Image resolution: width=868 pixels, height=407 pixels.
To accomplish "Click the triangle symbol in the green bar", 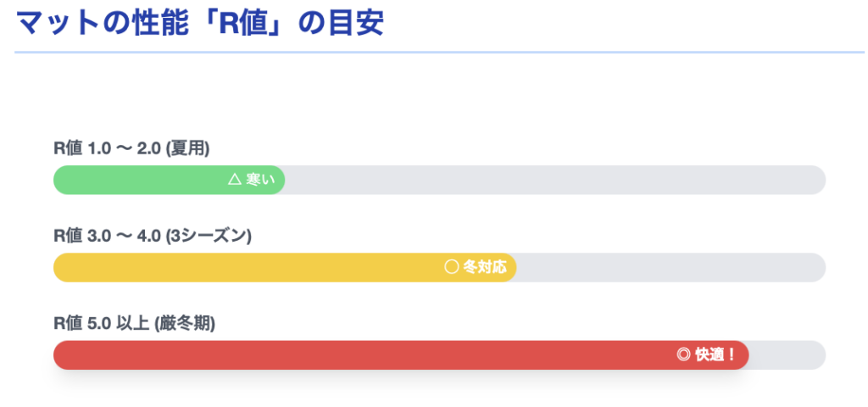I will [x=235, y=180].
